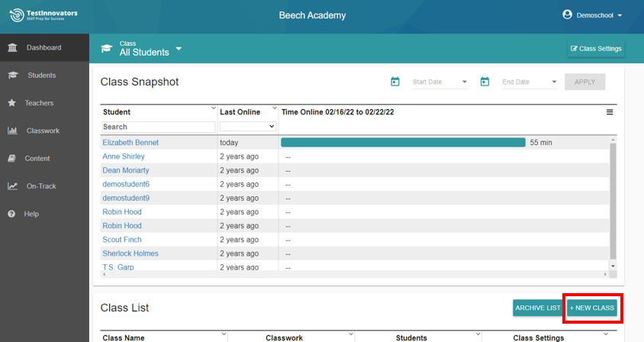
Task: Open the On-Track page
Action: point(44,186)
